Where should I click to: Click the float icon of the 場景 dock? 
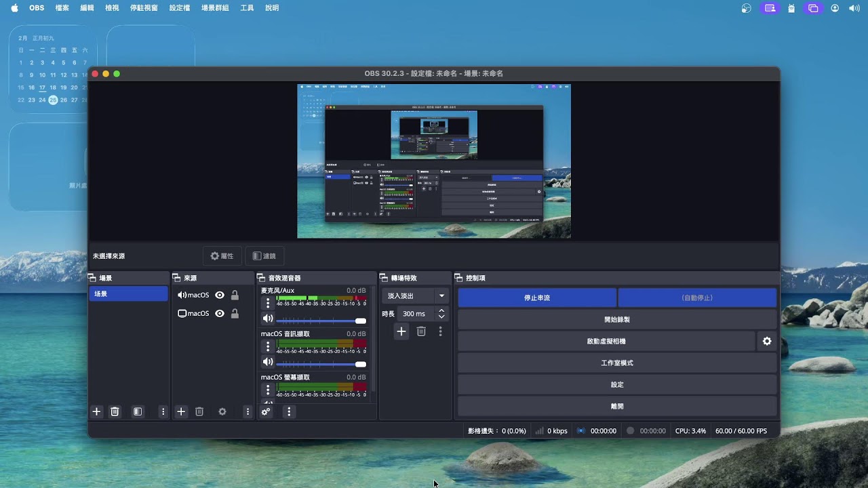(x=92, y=278)
